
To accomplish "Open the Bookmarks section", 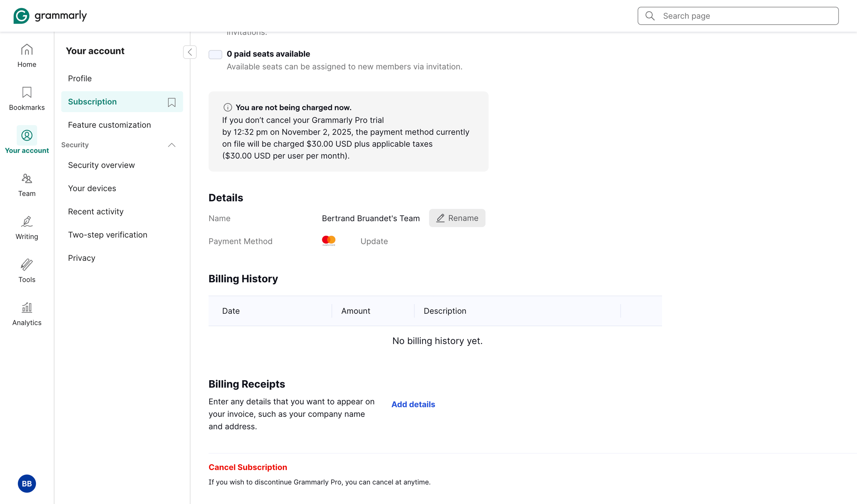I will pyautogui.click(x=27, y=99).
